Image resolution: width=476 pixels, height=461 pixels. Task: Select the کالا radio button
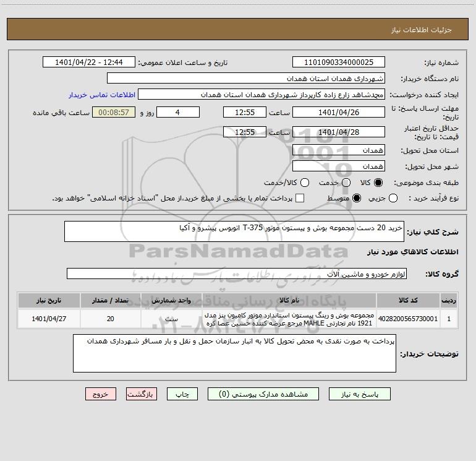(378, 183)
